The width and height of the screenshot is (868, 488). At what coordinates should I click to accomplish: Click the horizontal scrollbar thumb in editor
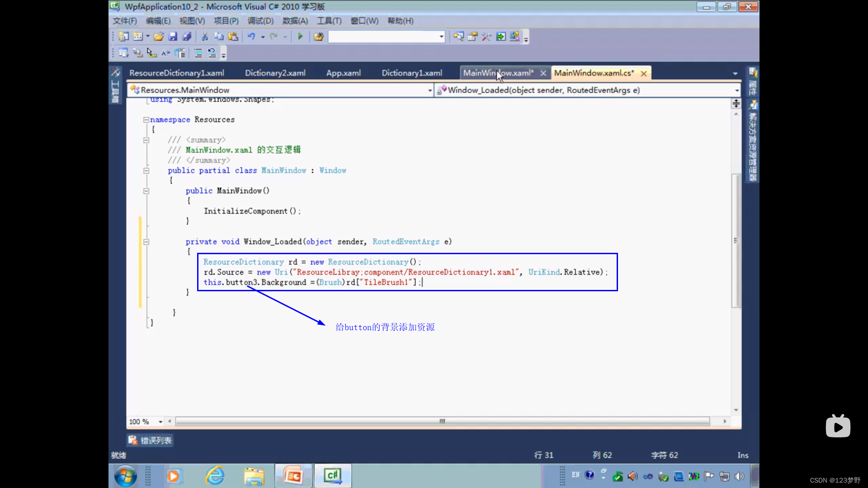coord(442,421)
